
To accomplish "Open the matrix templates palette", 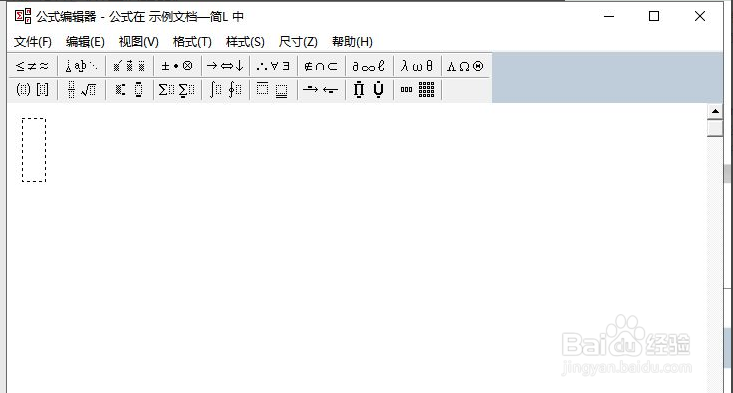I will (x=417, y=89).
